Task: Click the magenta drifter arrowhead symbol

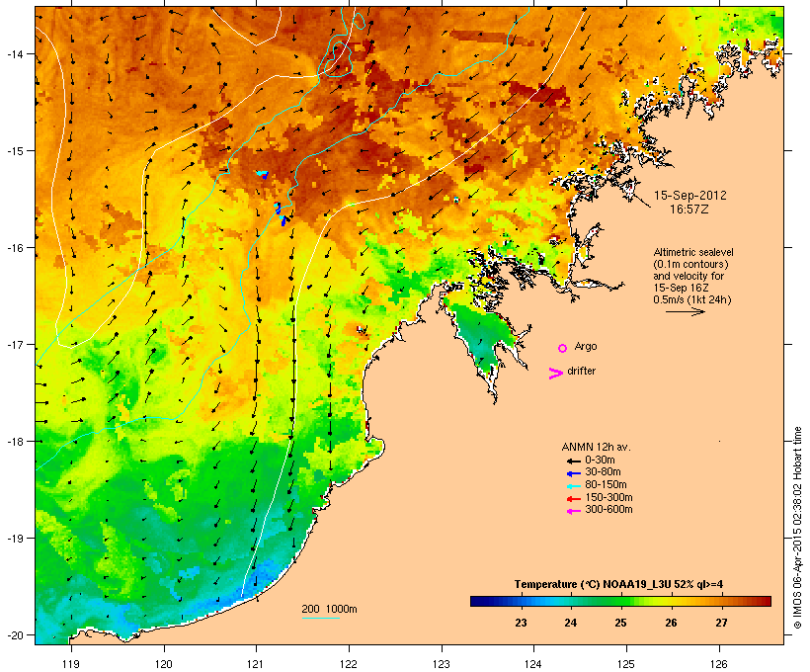Action: point(555,374)
